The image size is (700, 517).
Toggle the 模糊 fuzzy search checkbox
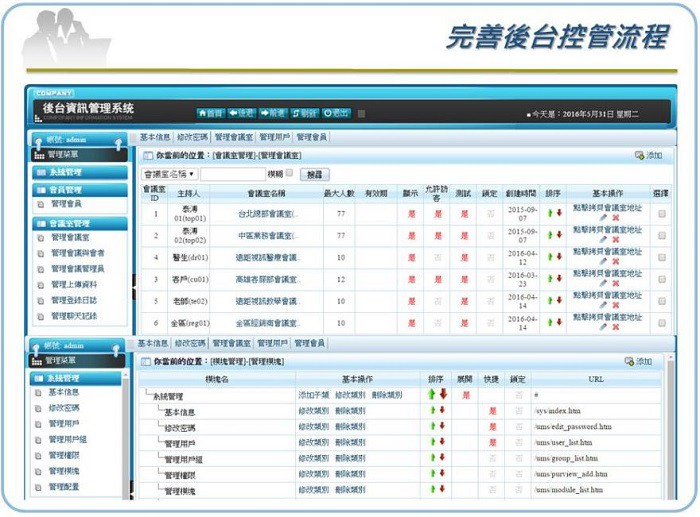point(289,173)
